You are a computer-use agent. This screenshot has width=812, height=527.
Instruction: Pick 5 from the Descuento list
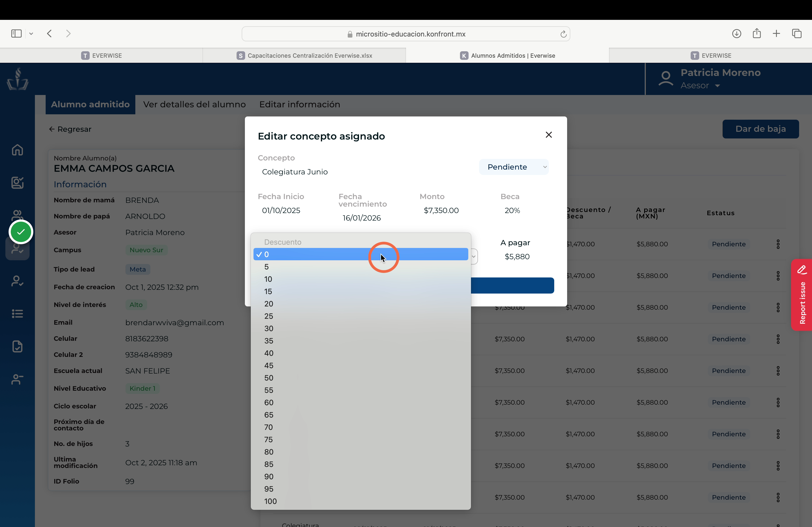click(x=361, y=266)
